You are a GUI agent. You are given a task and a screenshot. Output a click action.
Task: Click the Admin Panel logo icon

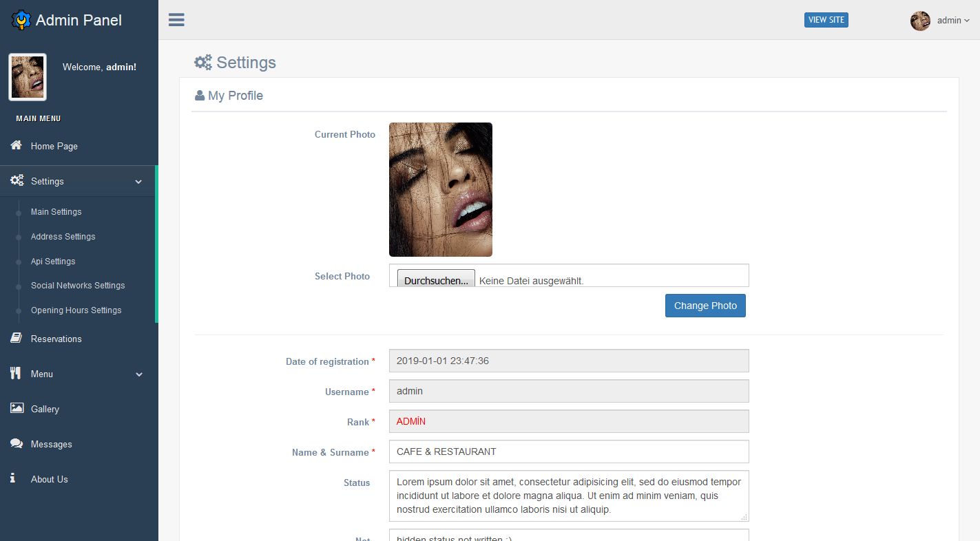pyautogui.click(x=21, y=20)
